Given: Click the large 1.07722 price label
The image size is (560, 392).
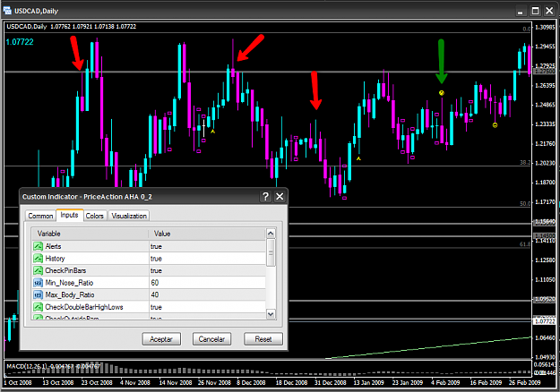Looking at the screenshot, I should click(x=20, y=42).
